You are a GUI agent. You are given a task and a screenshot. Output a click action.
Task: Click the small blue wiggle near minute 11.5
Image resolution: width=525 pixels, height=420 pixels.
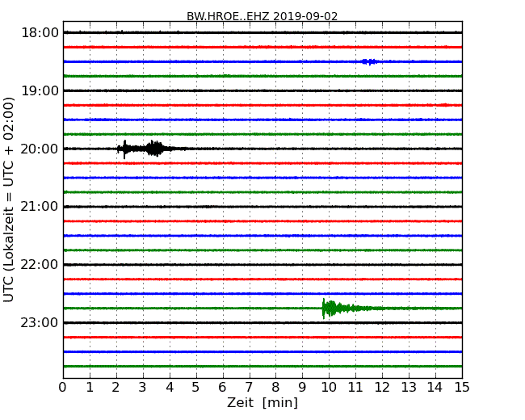coord(369,61)
